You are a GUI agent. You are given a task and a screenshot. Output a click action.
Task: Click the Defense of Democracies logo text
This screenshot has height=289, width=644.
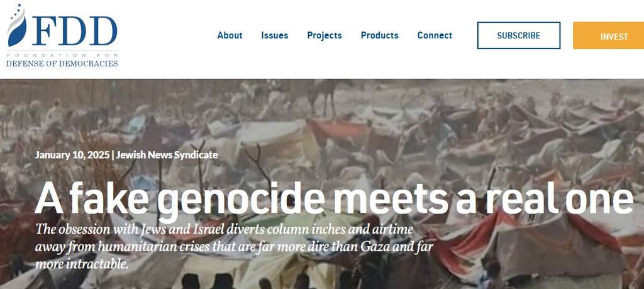[62, 63]
